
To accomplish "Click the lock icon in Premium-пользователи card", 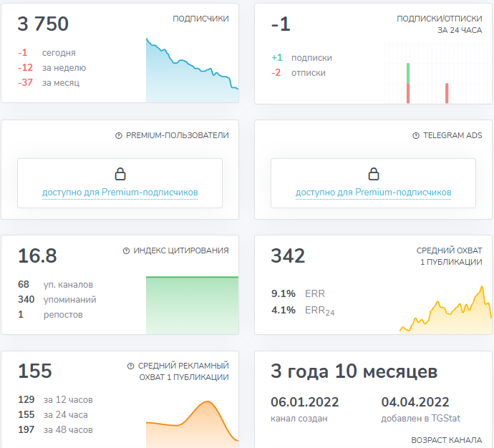I will click(120, 174).
